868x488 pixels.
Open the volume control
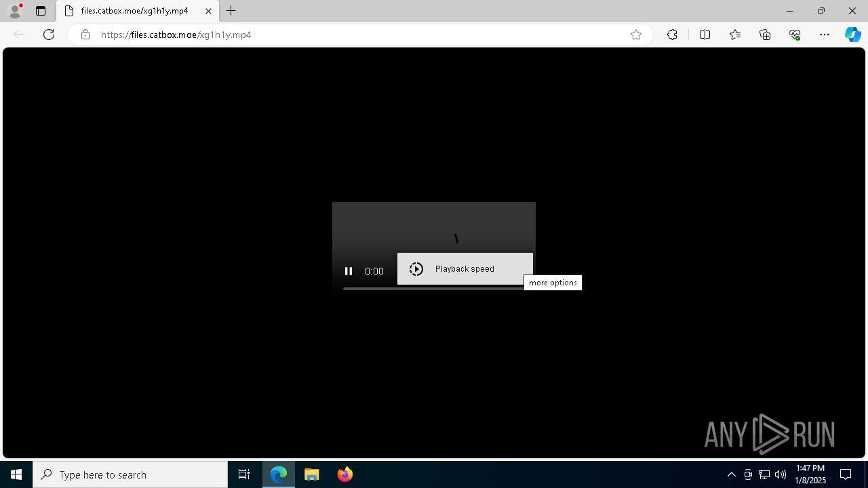[x=781, y=474]
